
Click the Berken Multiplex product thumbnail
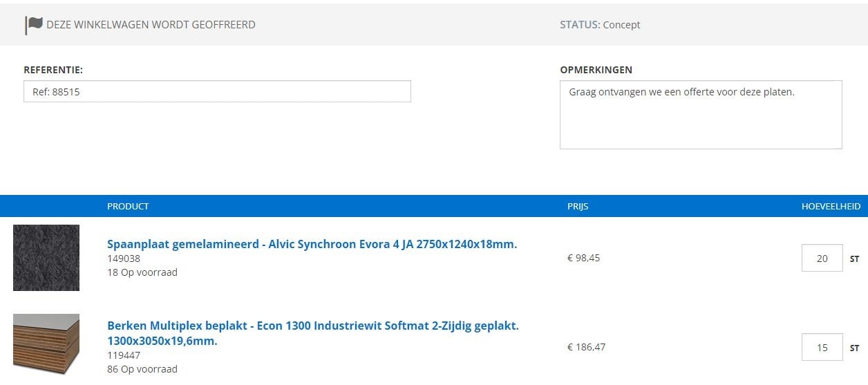pyautogui.click(x=46, y=344)
